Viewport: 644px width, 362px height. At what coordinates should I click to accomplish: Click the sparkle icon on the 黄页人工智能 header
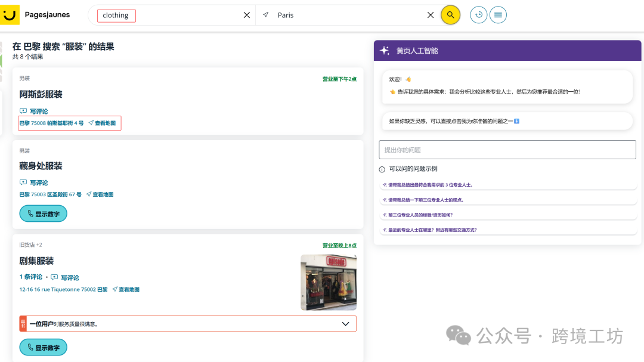click(384, 50)
